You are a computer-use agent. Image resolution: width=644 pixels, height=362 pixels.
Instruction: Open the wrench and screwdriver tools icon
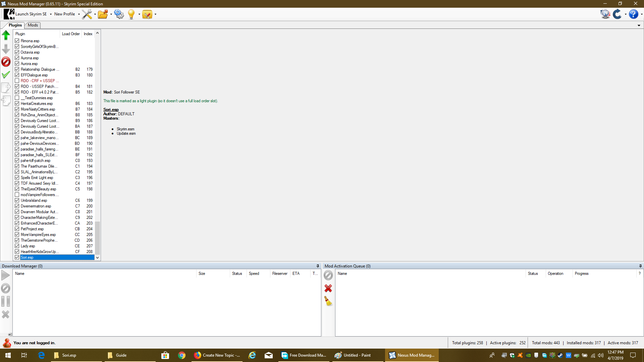point(87,14)
